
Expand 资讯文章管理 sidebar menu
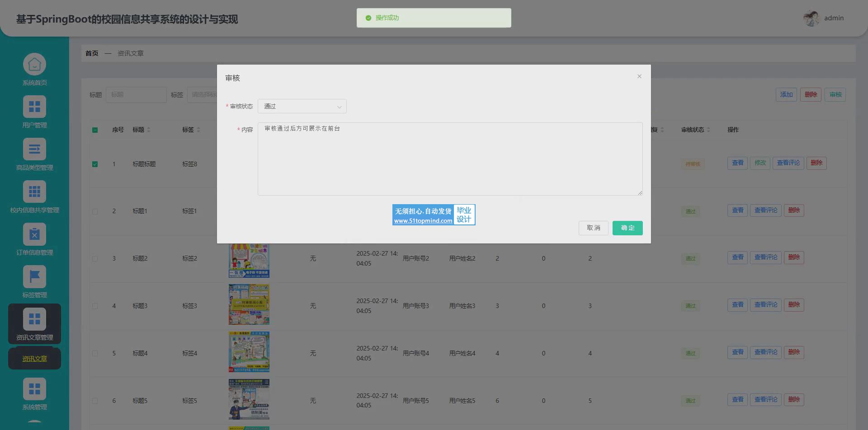[x=34, y=324]
